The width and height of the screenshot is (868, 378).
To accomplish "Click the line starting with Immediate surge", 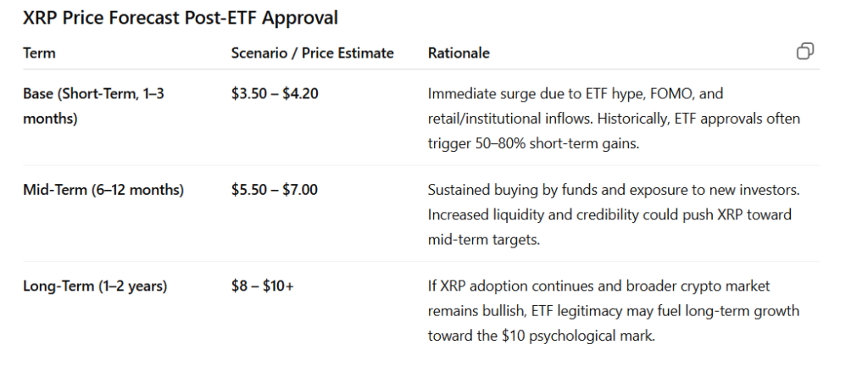I will pyautogui.click(x=575, y=93).
